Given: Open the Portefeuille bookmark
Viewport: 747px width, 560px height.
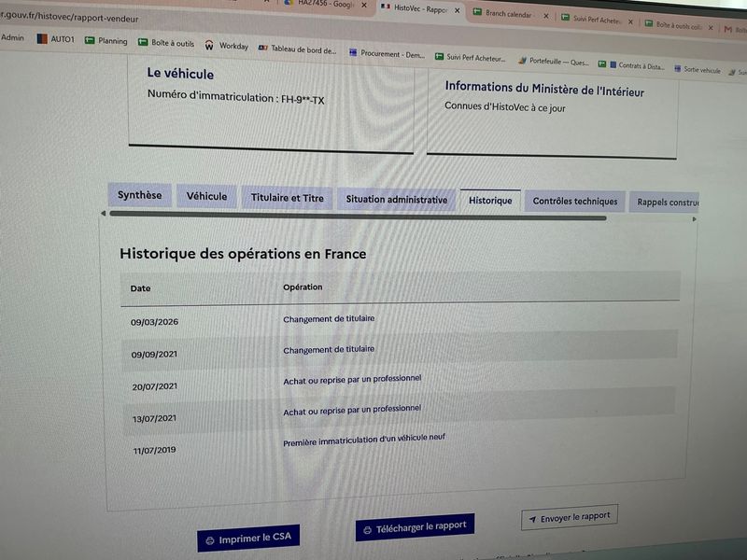Looking at the screenshot, I should click(554, 62).
